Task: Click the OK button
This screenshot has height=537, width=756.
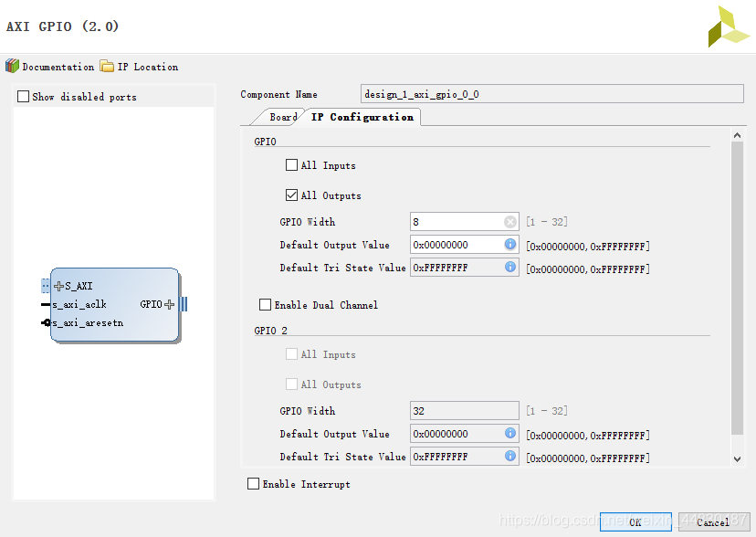Action: (x=635, y=522)
